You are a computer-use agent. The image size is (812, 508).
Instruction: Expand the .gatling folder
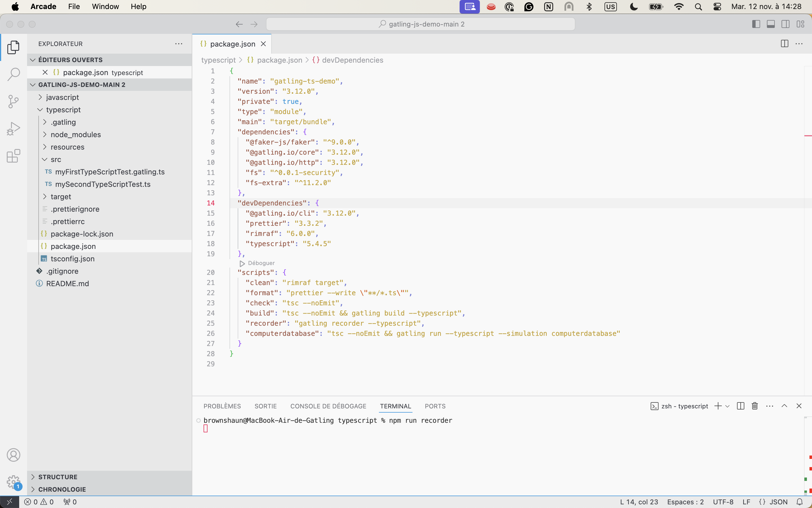tap(109, 122)
